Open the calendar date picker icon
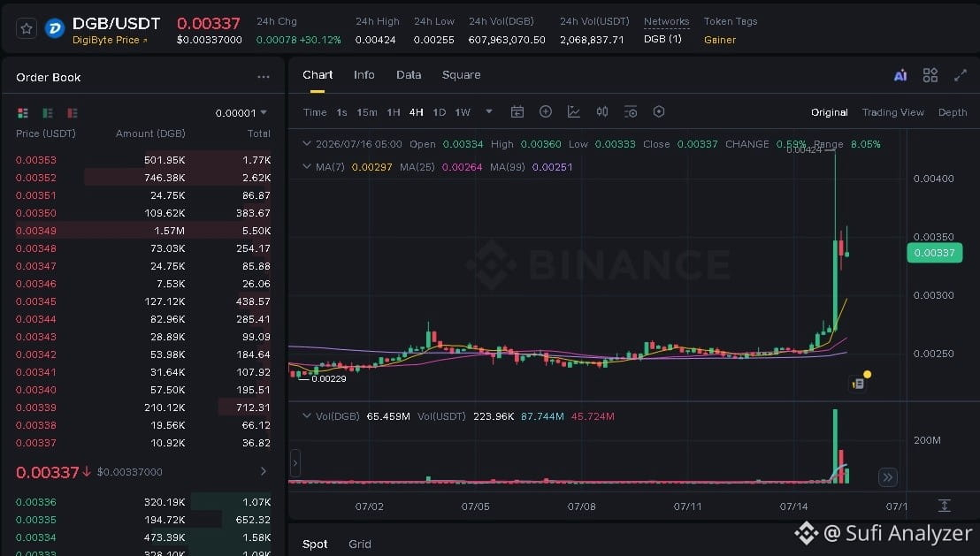 [517, 112]
